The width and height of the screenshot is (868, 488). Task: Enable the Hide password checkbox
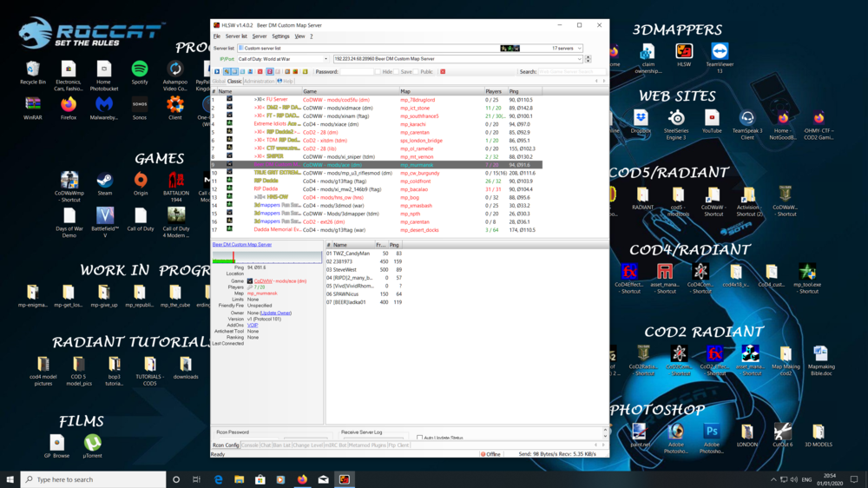pos(378,72)
